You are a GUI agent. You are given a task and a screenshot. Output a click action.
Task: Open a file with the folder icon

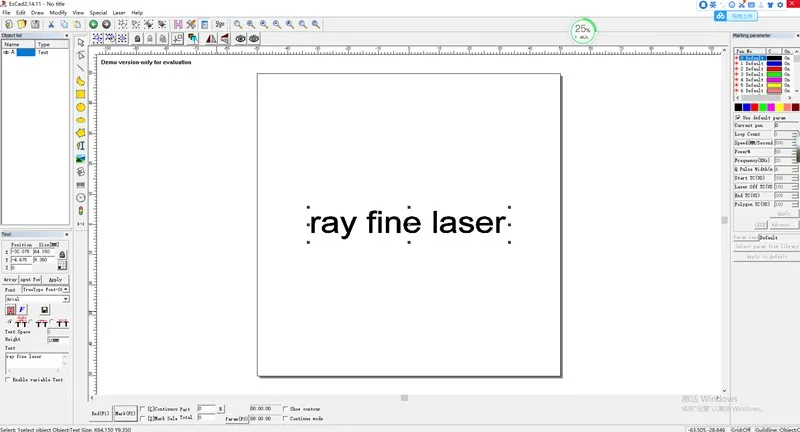[x=22, y=24]
